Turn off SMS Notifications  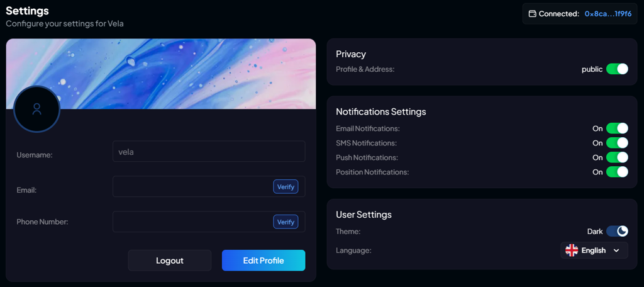pos(617,143)
